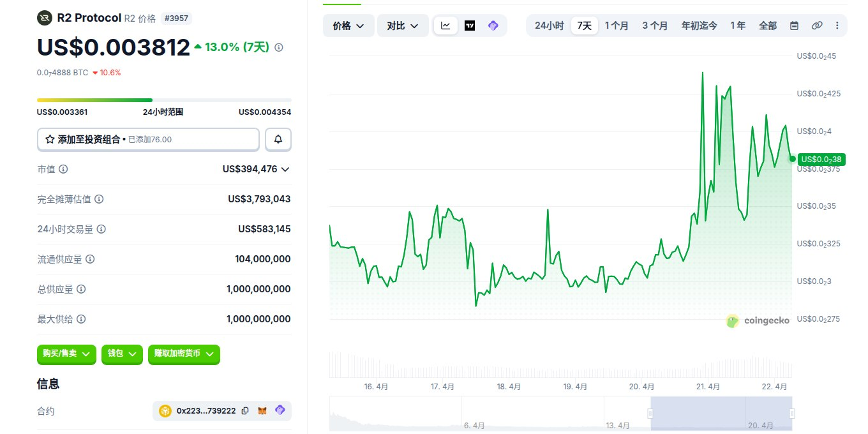Select the 年初迄今 time range
The width and height of the screenshot is (868, 434).
click(x=699, y=26)
